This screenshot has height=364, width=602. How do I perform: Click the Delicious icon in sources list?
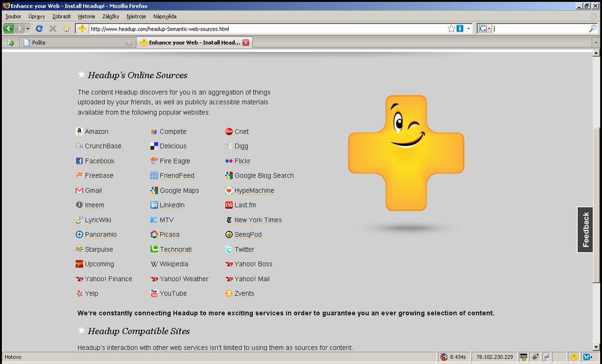[x=154, y=146]
